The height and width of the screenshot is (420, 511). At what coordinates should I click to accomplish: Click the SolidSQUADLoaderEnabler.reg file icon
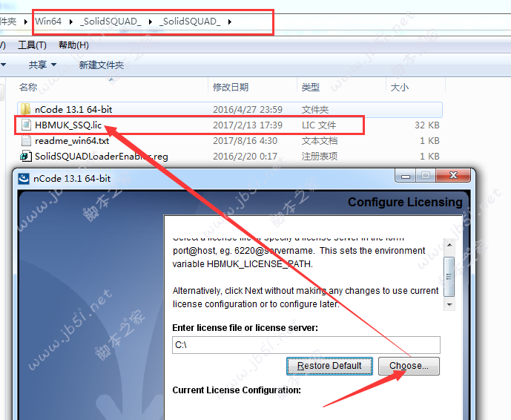[x=26, y=156]
